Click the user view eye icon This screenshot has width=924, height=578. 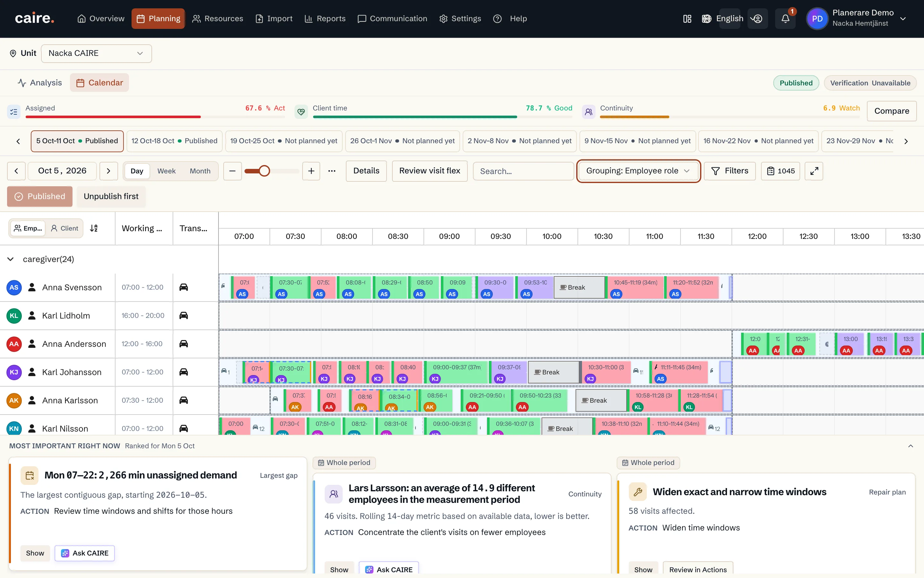(757, 18)
